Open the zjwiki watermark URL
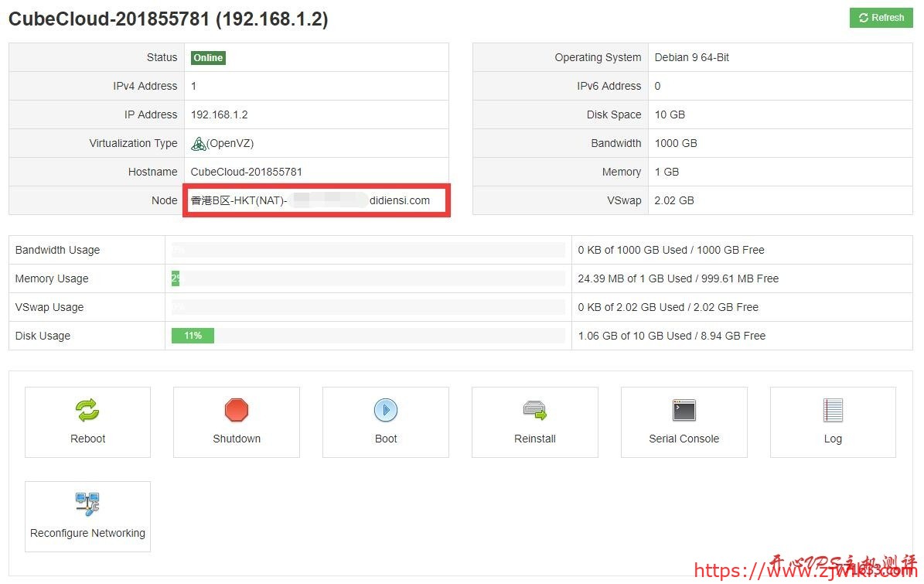924x584 pixels. 804,571
